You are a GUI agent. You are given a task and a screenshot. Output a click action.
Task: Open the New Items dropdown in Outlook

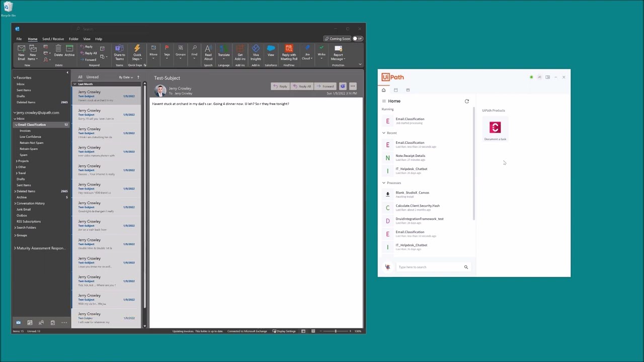click(33, 52)
